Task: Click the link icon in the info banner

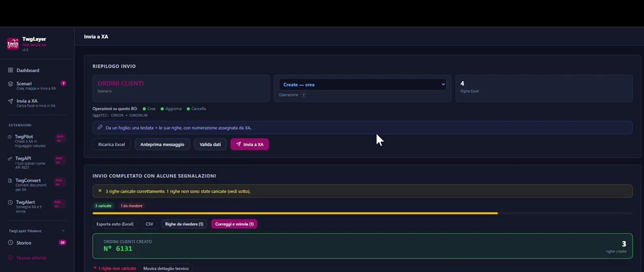Action: coord(100,127)
